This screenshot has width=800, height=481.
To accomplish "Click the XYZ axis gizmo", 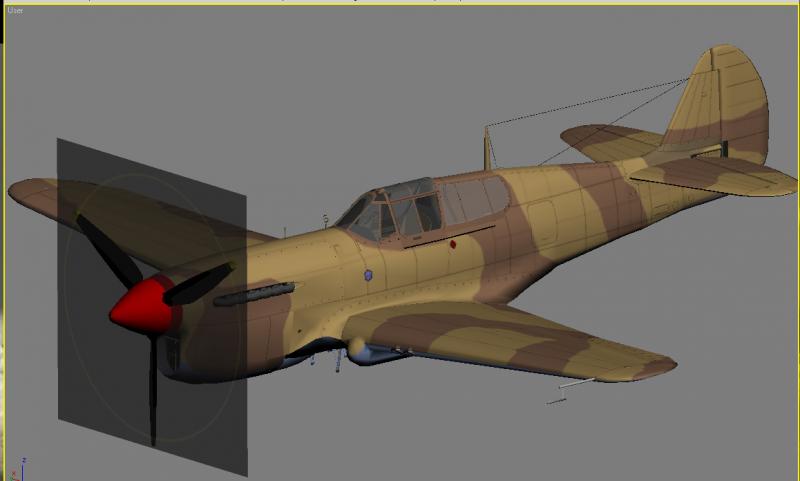I will (x=18, y=470).
